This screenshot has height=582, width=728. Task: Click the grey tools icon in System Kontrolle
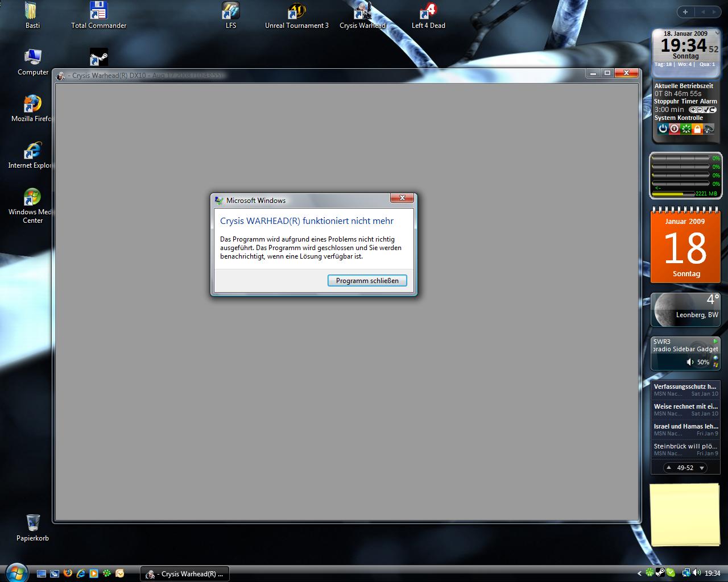708,129
